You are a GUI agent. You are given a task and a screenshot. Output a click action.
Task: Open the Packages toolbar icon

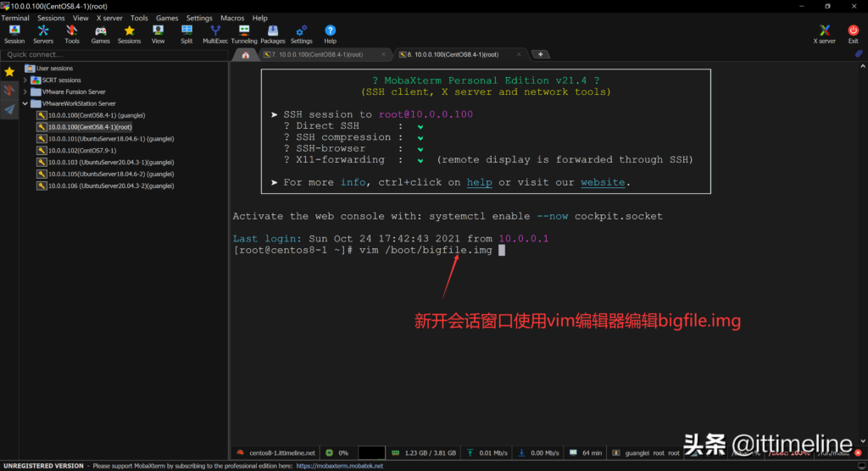272,34
